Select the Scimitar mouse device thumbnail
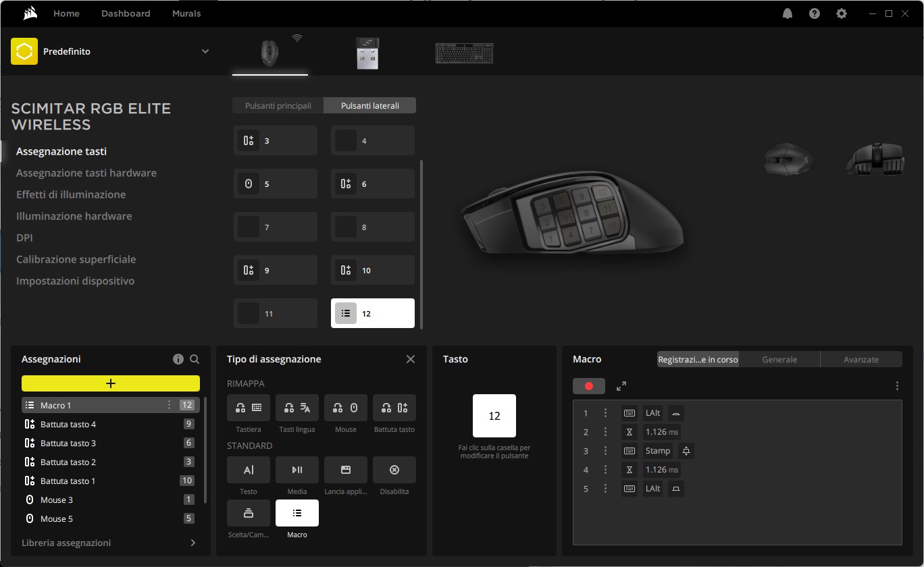The image size is (924, 567). click(x=270, y=53)
